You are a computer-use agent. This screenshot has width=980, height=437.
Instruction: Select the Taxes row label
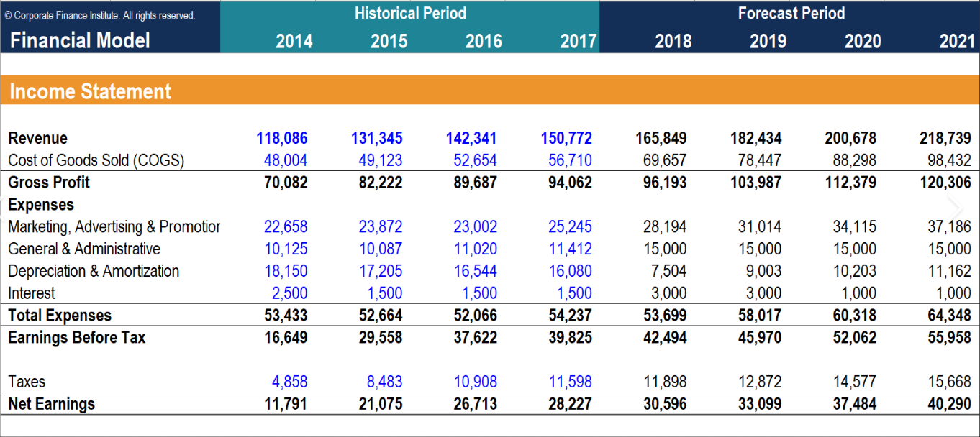pos(27,382)
